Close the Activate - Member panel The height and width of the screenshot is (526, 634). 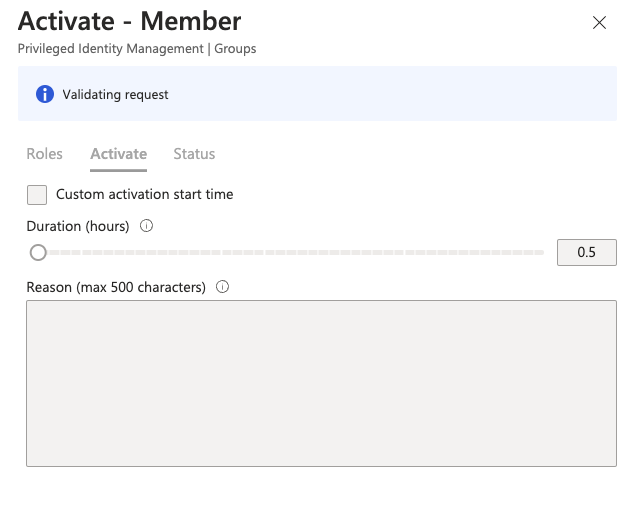599,23
